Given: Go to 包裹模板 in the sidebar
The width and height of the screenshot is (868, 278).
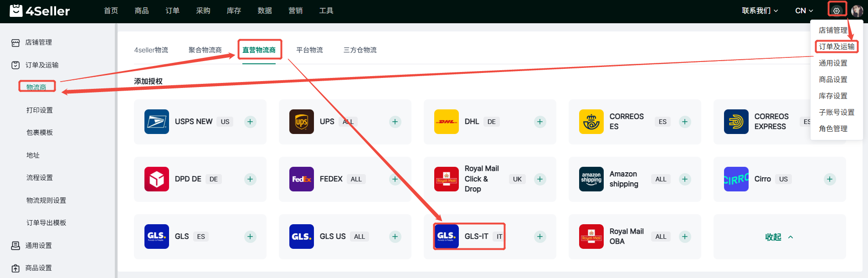Looking at the screenshot, I should click(x=40, y=133).
